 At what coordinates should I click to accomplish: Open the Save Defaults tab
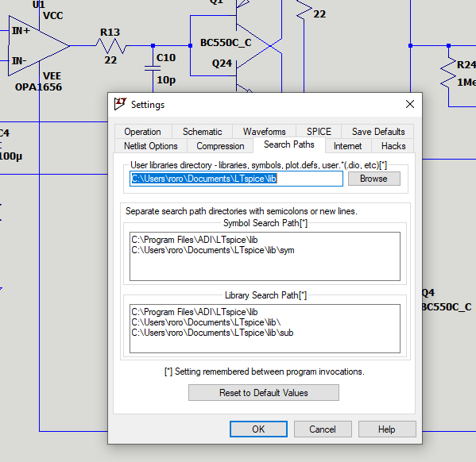(378, 132)
